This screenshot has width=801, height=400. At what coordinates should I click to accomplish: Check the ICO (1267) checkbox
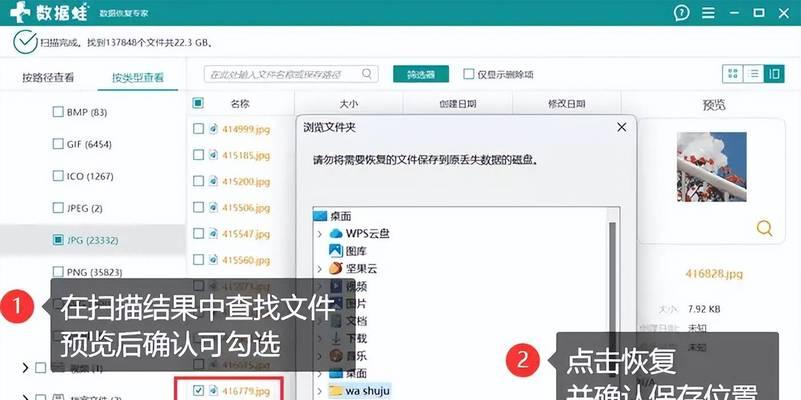[x=58, y=176]
